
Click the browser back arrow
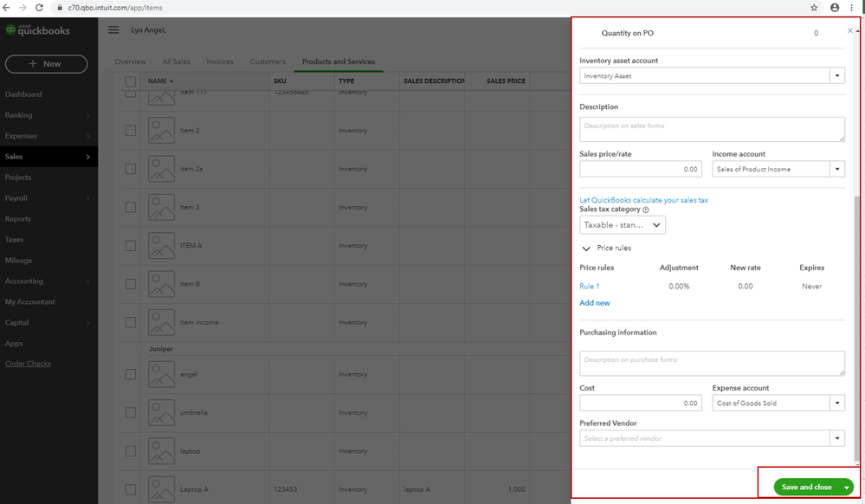(x=7, y=8)
